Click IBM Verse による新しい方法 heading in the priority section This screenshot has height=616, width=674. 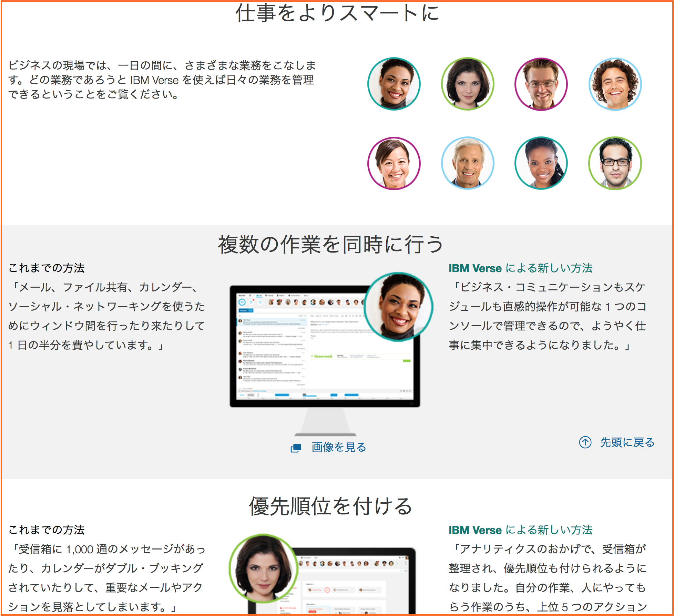coord(521,530)
